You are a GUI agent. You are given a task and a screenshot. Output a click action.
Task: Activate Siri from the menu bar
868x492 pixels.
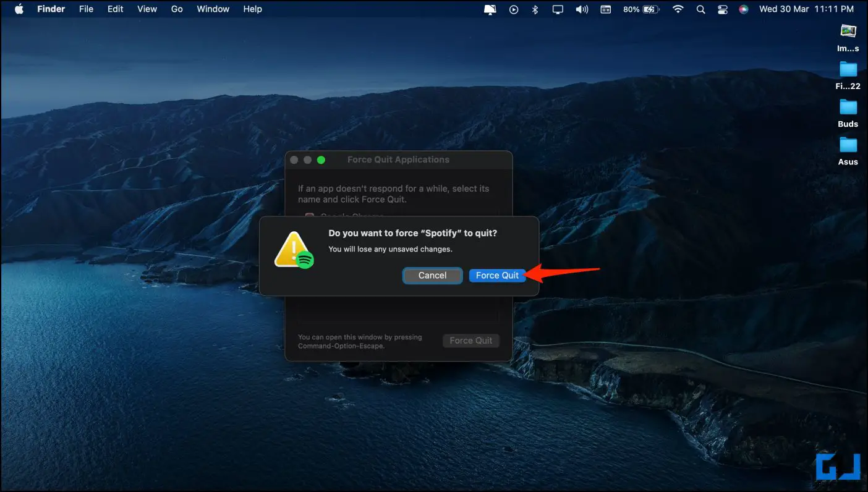(x=744, y=9)
